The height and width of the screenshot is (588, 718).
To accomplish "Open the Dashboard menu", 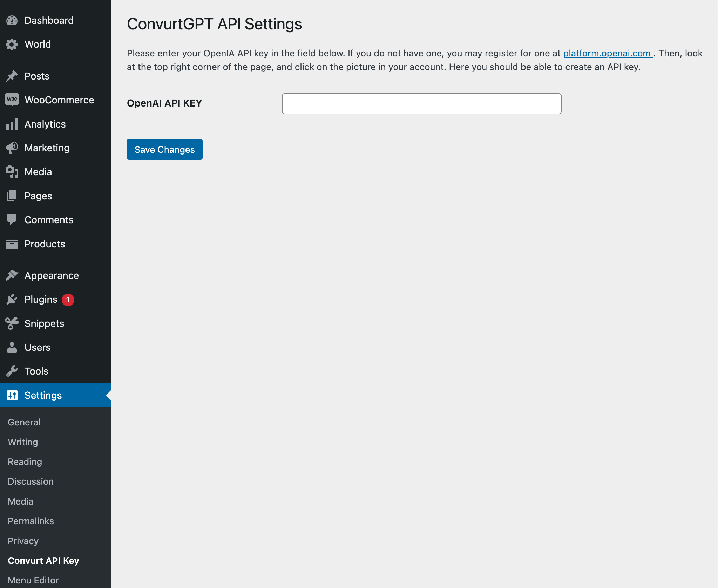I will coord(56,20).
